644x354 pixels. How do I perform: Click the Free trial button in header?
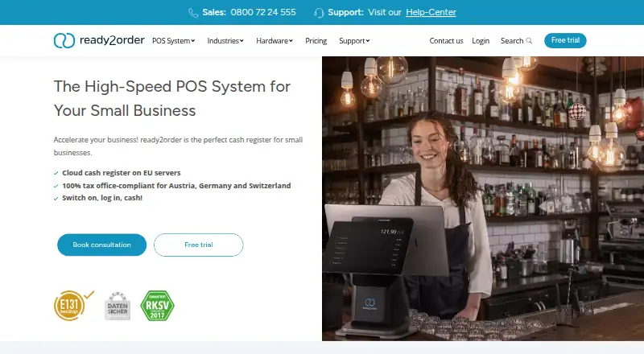565,40
